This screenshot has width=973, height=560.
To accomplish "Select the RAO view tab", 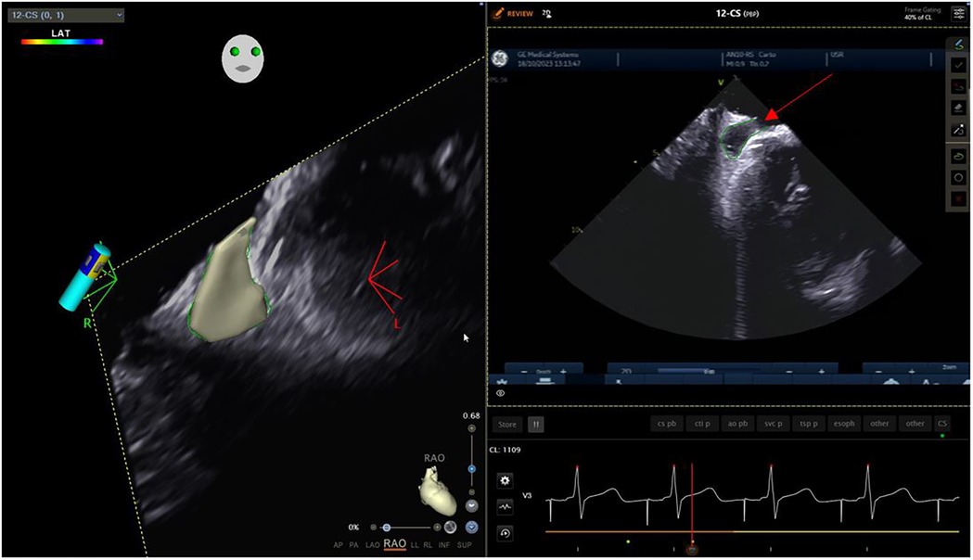I will pyautogui.click(x=394, y=544).
